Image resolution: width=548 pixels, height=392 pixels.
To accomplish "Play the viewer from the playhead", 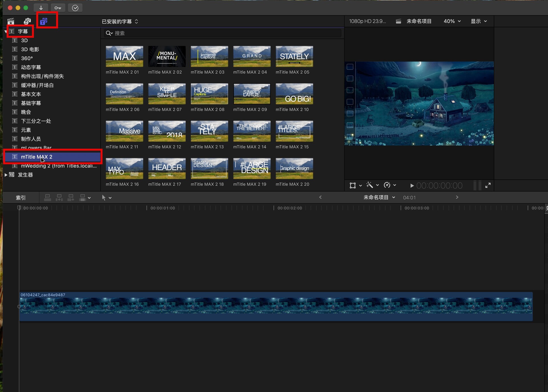I will [x=412, y=186].
